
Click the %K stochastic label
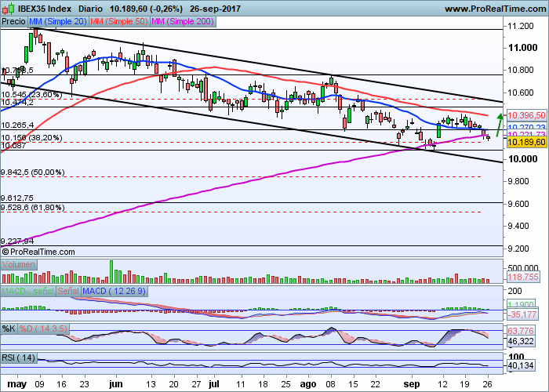[9, 328]
